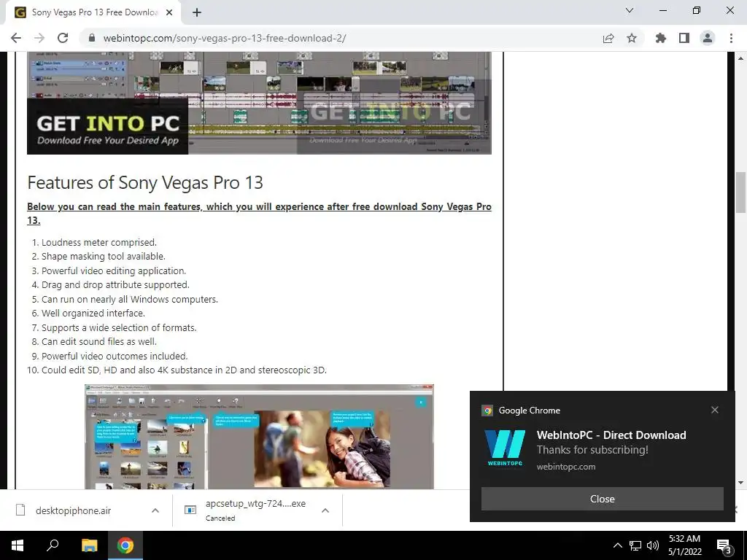Viewport: 747px width, 560px height.
Task: Click 'Can edit sound files as well.'
Action: [x=99, y=341]
